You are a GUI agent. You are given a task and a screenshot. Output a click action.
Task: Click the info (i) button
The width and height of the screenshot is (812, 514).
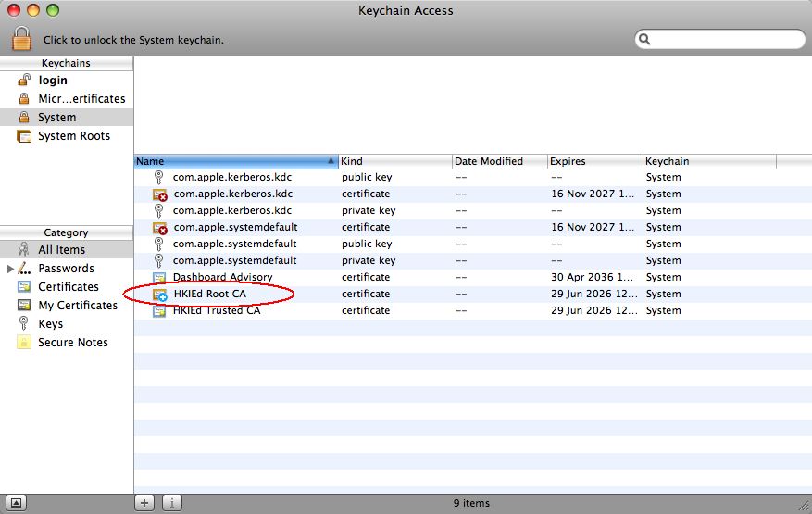click(x=172, y=503)
